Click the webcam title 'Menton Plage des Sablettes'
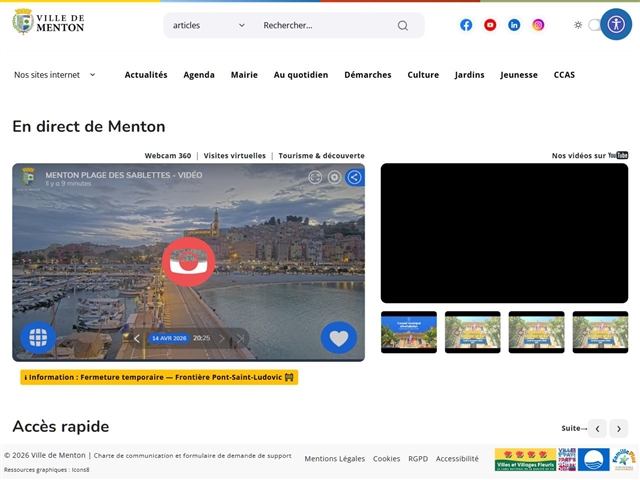 (124, 175)
